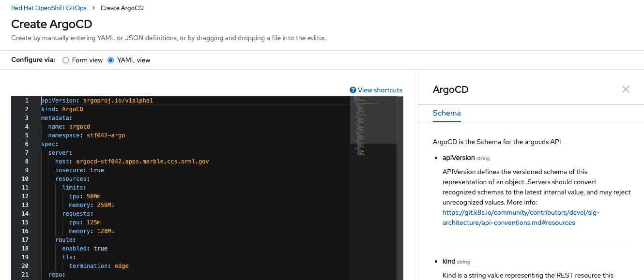This screenshot has height=280, width=644.
Task: Close the ArgoCD schema side panel
Action: coord(626,89)
